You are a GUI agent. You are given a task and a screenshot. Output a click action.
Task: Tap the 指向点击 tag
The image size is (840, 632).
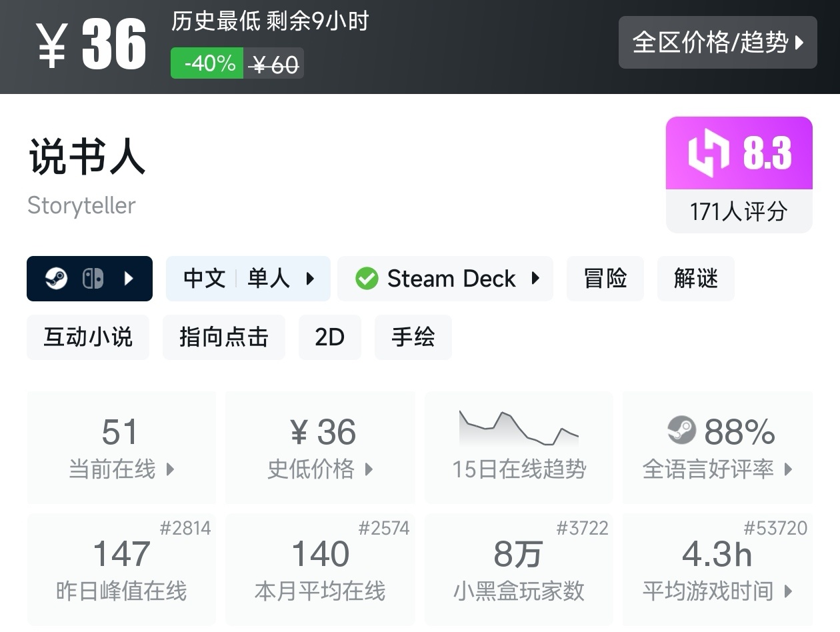point(224,337)
